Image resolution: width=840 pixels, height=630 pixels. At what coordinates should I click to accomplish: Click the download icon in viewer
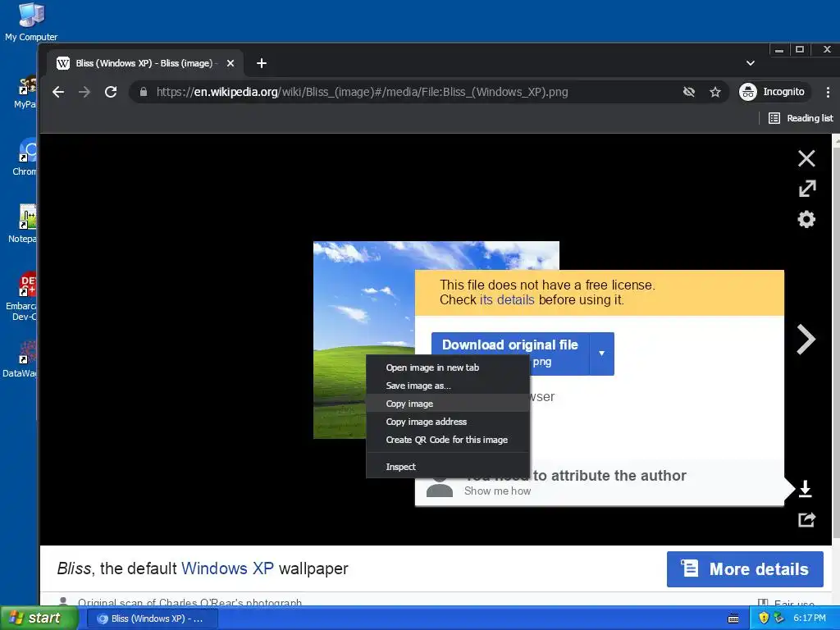[805, 489]
